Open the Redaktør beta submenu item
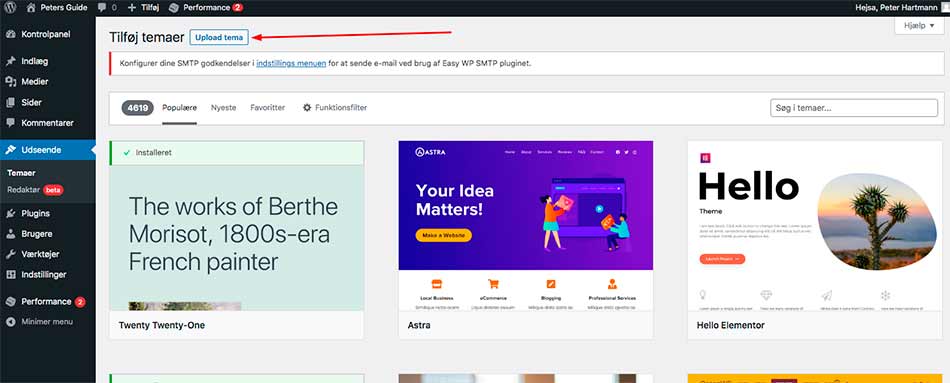The height and width of the screenshot is (383, 950). (35, 190)
